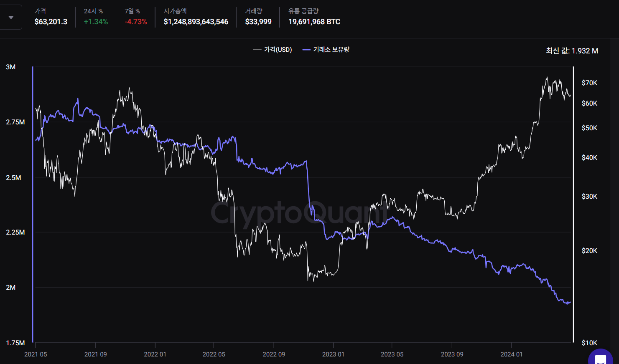619x364 pixels.
Task: Click the 2023 01 x-axis label
Action: point(333,354)
